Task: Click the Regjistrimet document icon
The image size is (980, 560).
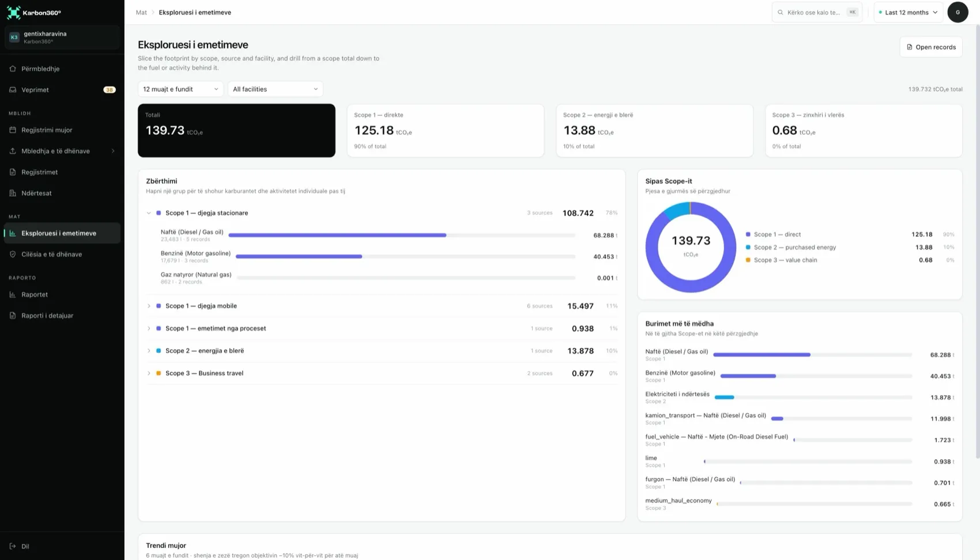Action: click(x=13, y=172)
